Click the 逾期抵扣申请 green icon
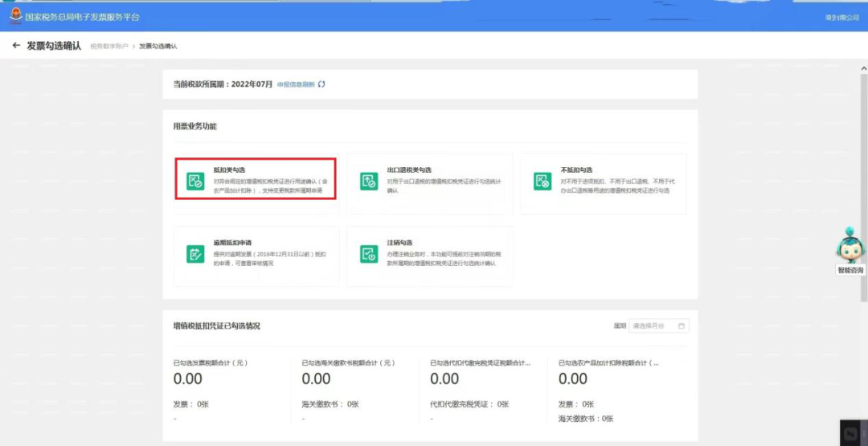868x446 pixels. coord(195,254)
